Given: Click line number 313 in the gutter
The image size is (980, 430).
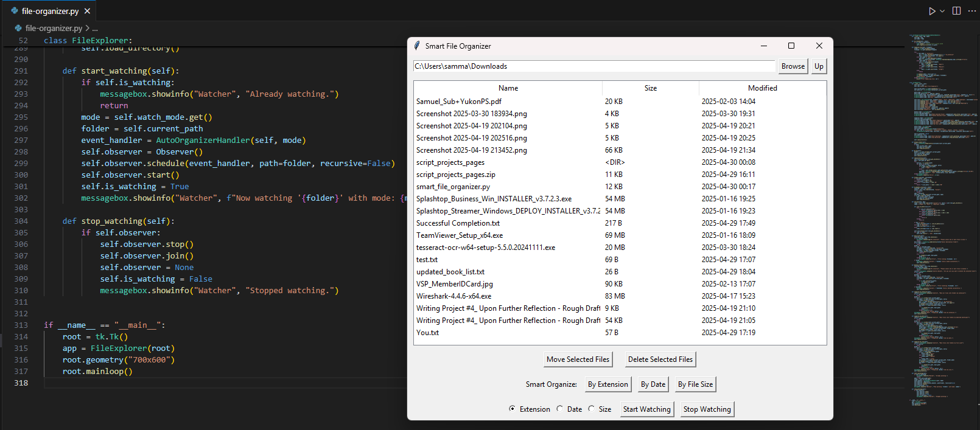Looking at the screenshot, I should (x=21, y=325).
